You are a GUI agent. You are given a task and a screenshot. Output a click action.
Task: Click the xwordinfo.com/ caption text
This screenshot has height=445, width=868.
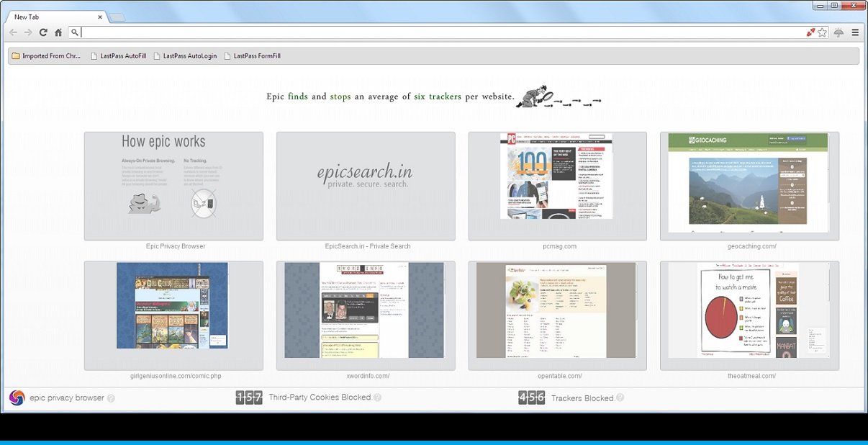[x=368, y=376]
